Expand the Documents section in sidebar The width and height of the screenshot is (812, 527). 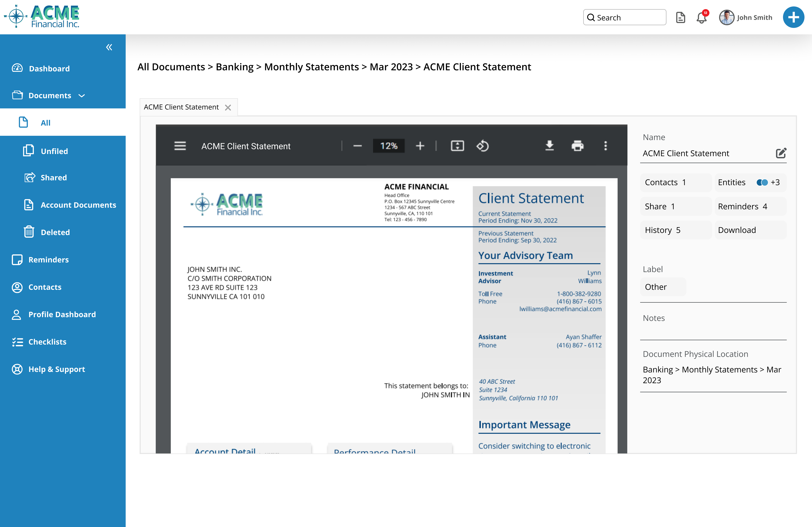[x=82, y=96]
